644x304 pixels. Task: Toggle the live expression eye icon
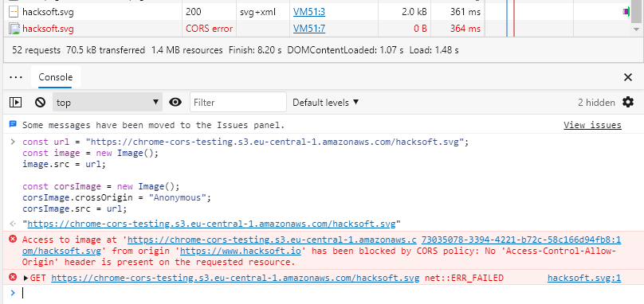tap(175, 102)
